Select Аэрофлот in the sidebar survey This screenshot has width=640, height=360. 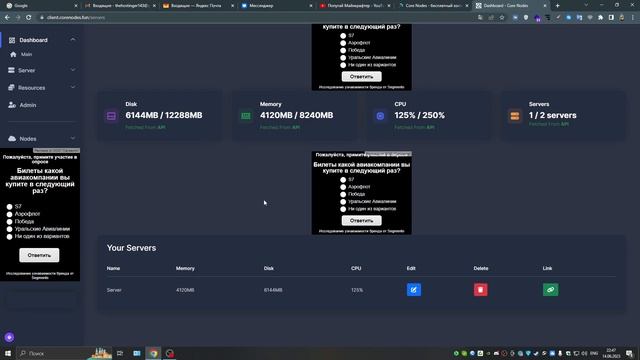pyautogui.click(x=9, y=214)
